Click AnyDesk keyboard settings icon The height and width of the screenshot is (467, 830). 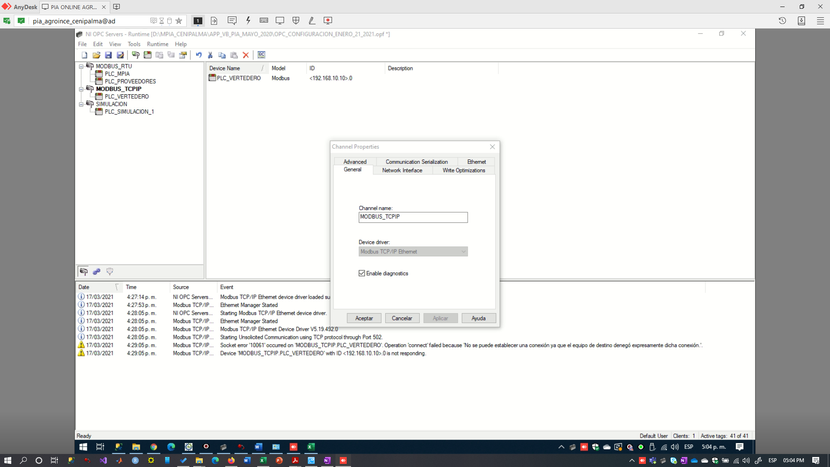click(x=264, y=21)
